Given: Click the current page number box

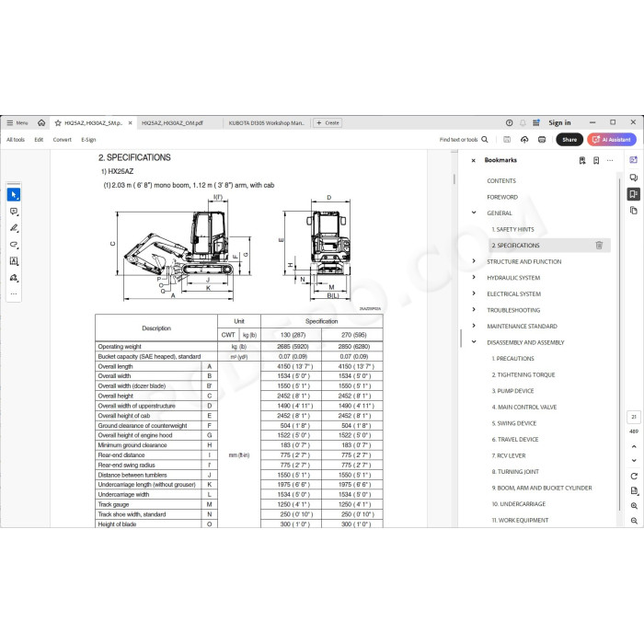Looking at the screenshot, I should pos(634,417).
